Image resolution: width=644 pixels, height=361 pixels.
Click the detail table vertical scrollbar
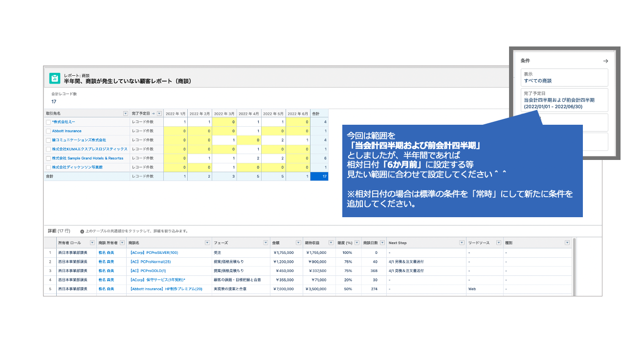coord(574,267)
